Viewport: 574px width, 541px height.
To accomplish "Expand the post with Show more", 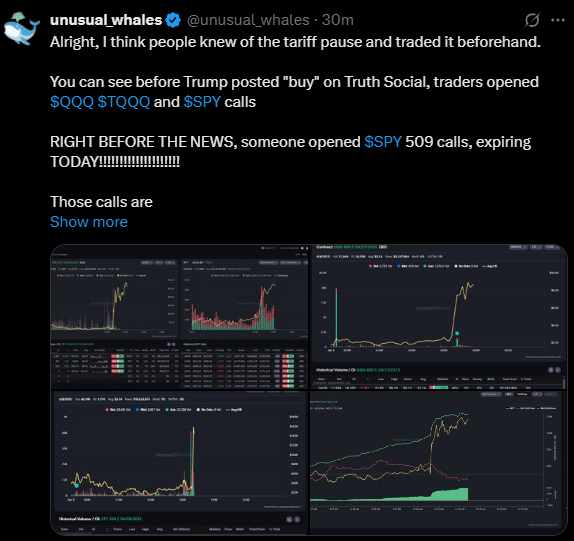I will (89, 222).
